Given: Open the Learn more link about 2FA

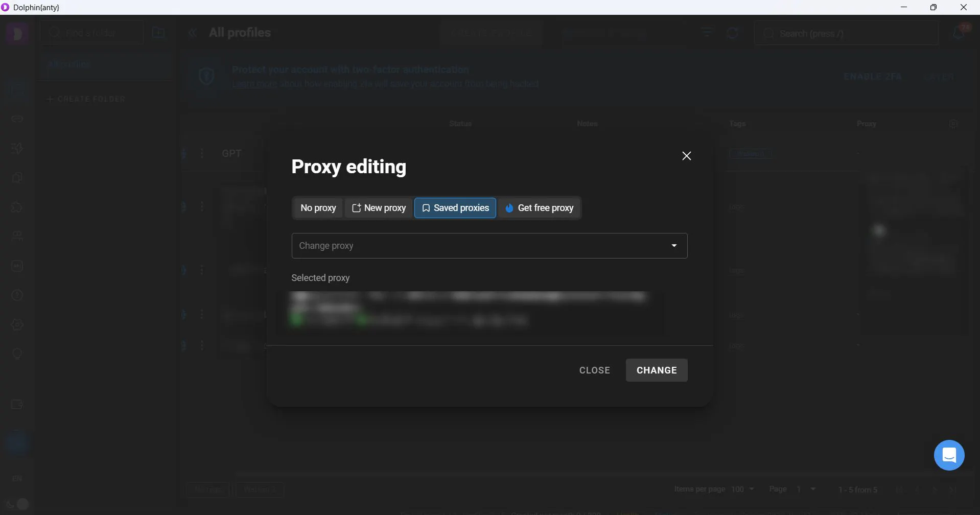Looking at the screenshot, I should (254, 84).
